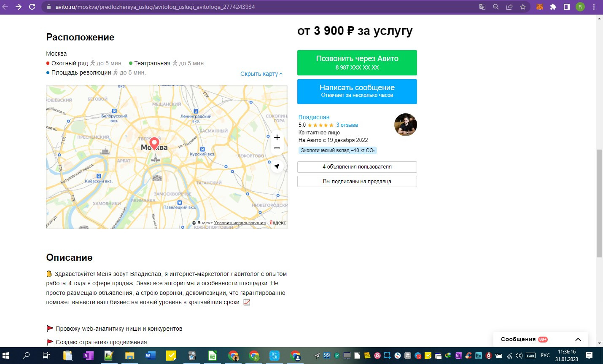The height and width of the screenshot is (364, 603).
Task: Click Площадь революции metro station text
Action: [81, 72]
